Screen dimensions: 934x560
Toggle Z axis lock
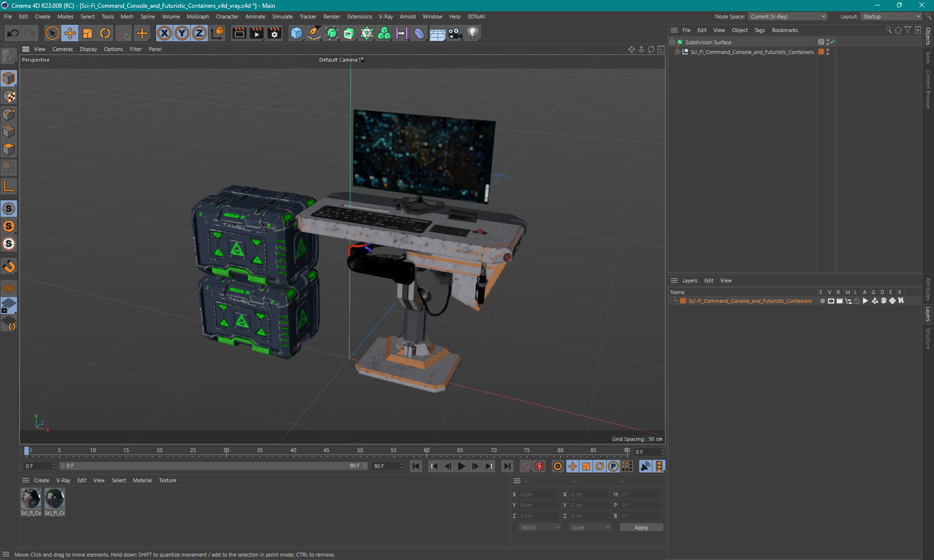(x=199, y=33)
